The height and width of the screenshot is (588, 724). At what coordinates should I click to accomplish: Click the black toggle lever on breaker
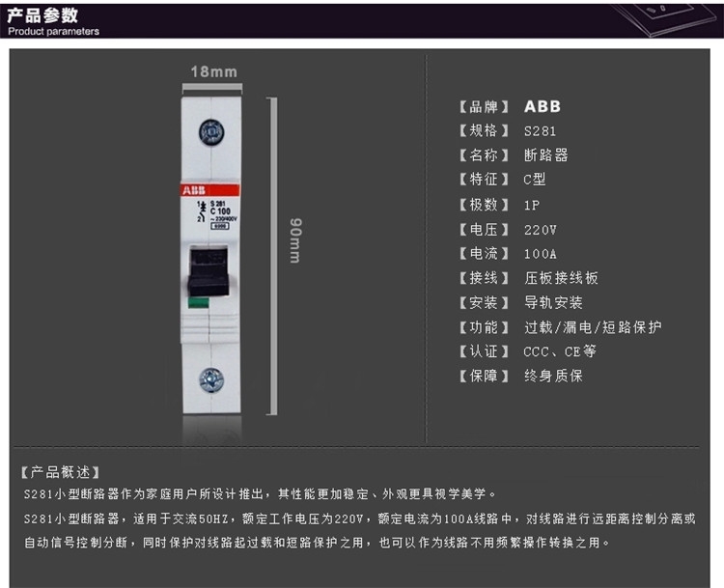click(209, 271)
